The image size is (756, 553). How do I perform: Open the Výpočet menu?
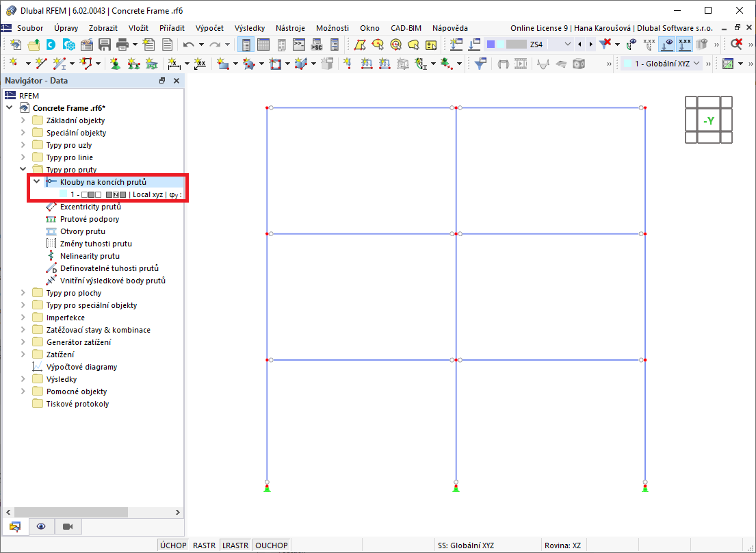point(209,28)
